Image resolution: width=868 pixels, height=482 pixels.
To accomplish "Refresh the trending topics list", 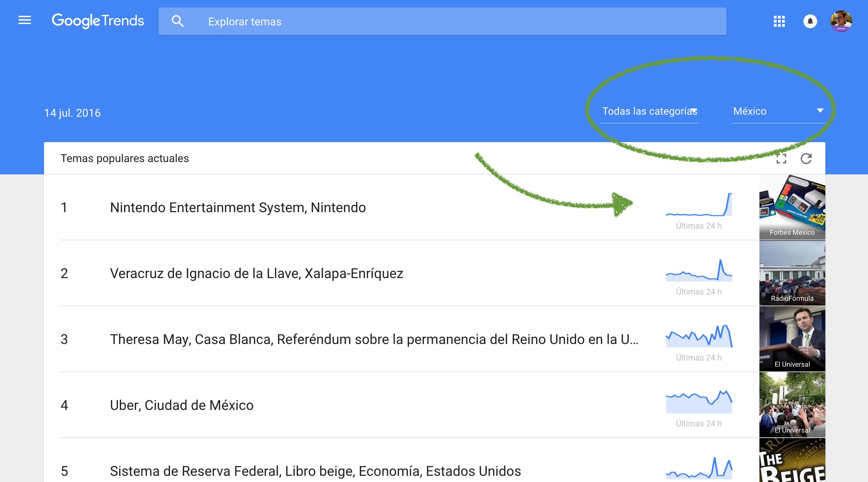I will coord(806,159).
